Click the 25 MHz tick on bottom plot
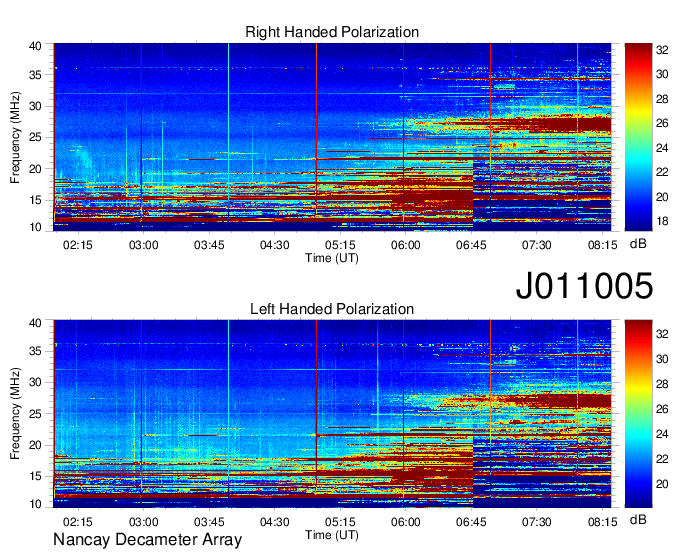680x552 pixels. [35, 414]
